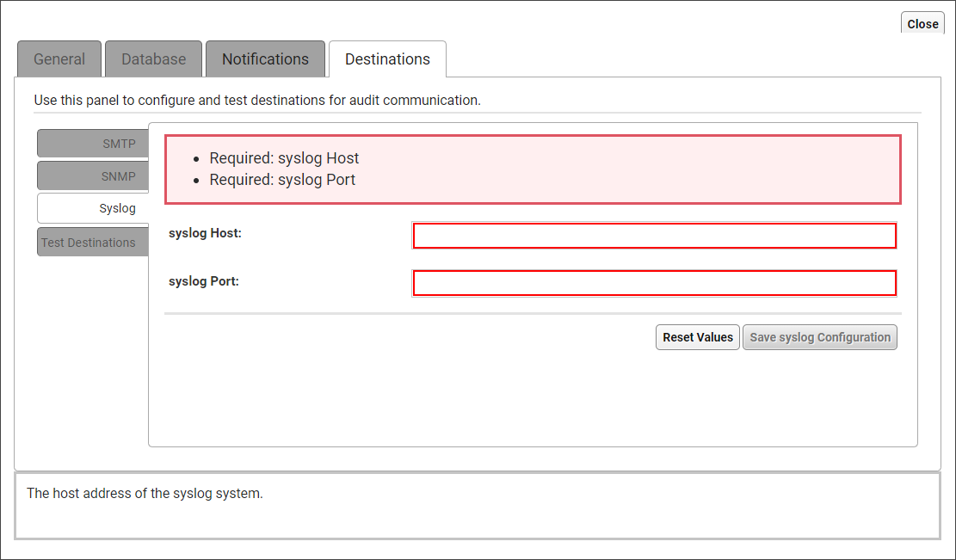Click the syslog Host input field

(654, 236)
